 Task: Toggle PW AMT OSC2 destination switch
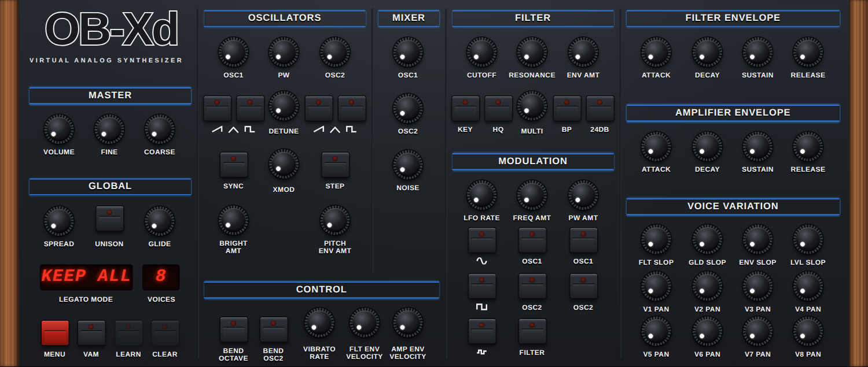point(584,287)
